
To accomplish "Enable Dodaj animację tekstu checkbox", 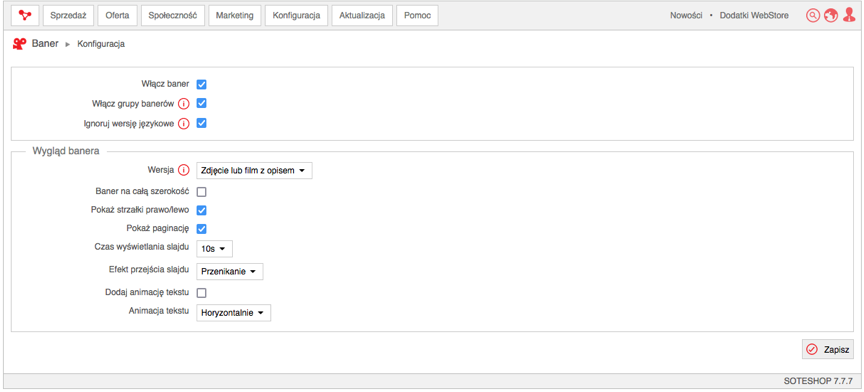I will tap(202, 293).
